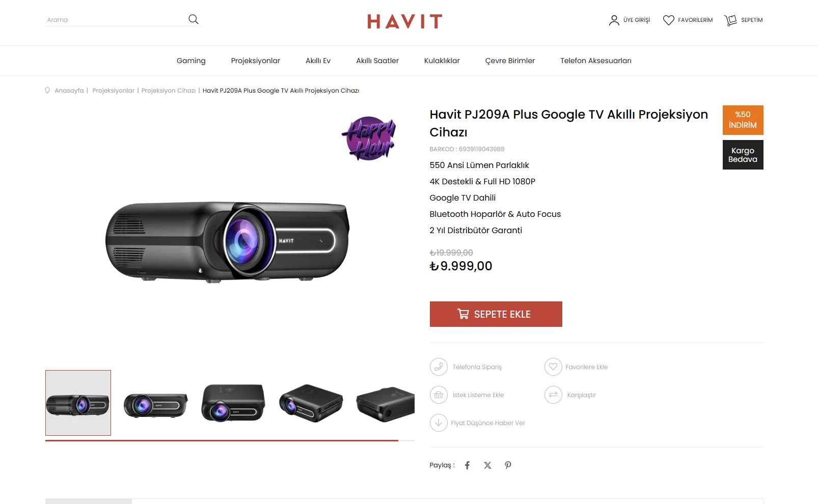Open the Gaming menu category
The image size is (818, 504).
191,61
